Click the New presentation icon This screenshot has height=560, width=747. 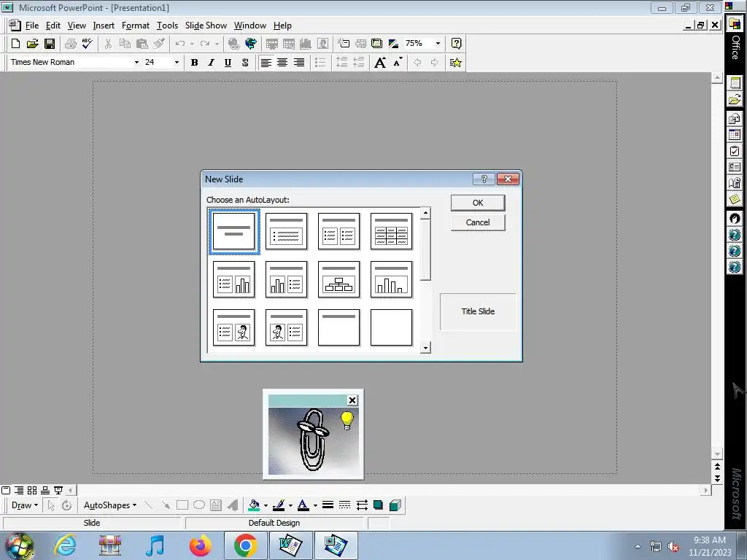click(x=15, y=44)
